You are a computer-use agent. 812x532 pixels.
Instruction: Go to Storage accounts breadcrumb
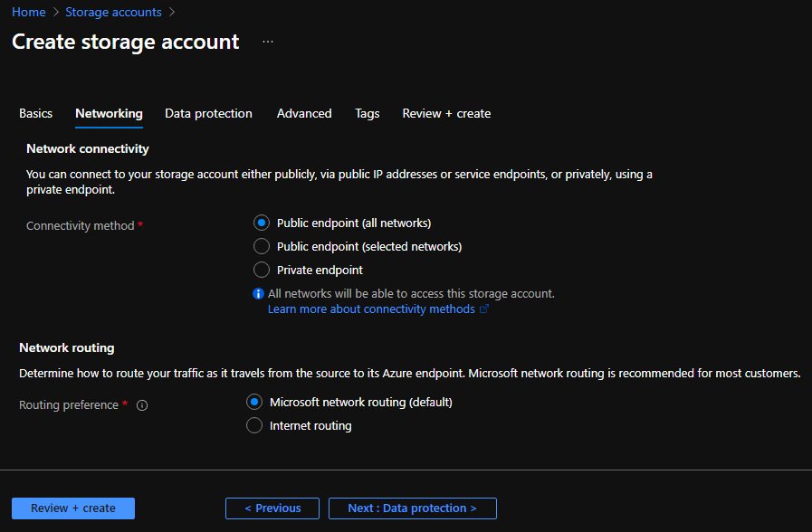[113, 12]
